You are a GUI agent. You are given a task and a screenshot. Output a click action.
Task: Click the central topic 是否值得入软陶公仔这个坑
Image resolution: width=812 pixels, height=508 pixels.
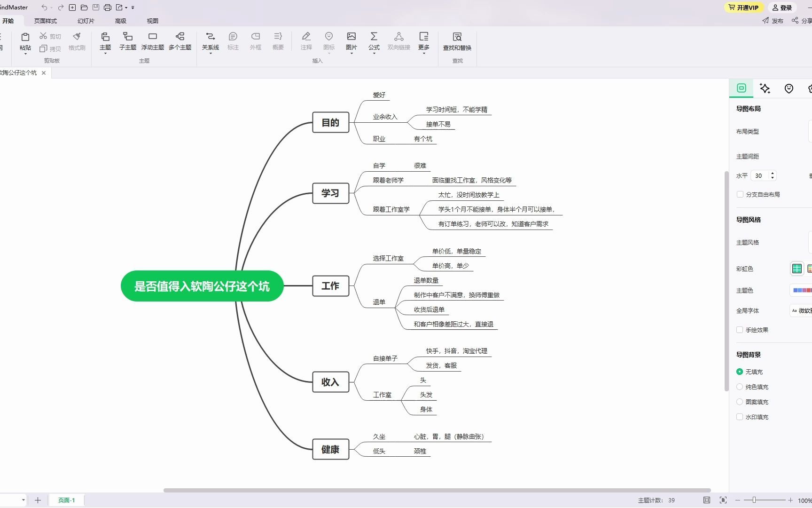[x=202, y=286]
